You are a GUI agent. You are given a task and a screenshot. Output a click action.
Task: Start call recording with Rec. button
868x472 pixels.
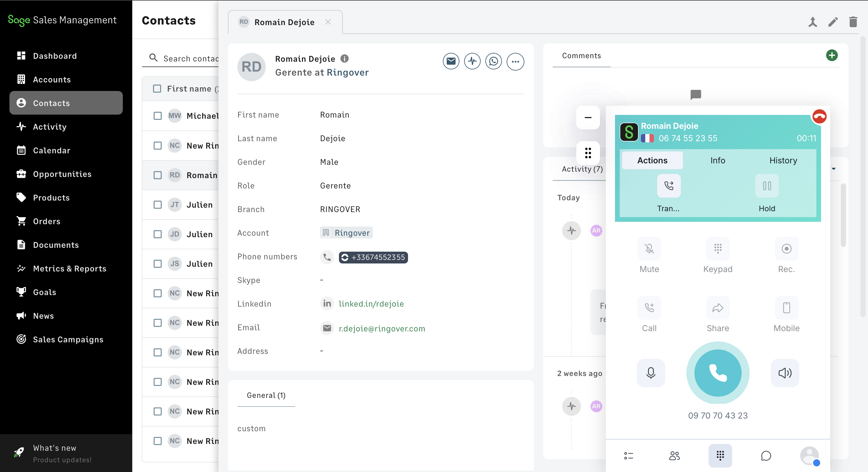(786, 249)
